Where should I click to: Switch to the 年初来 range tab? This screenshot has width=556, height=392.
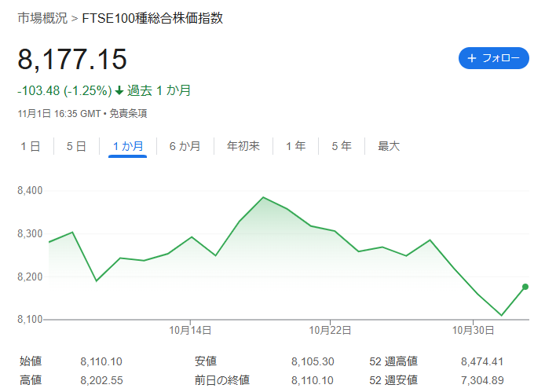click(x=243, y=146)
